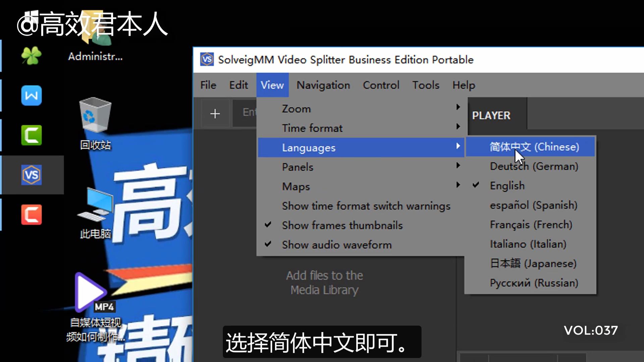
Task: Open the red Camtasia recorder icon
Action: (32, 215)
